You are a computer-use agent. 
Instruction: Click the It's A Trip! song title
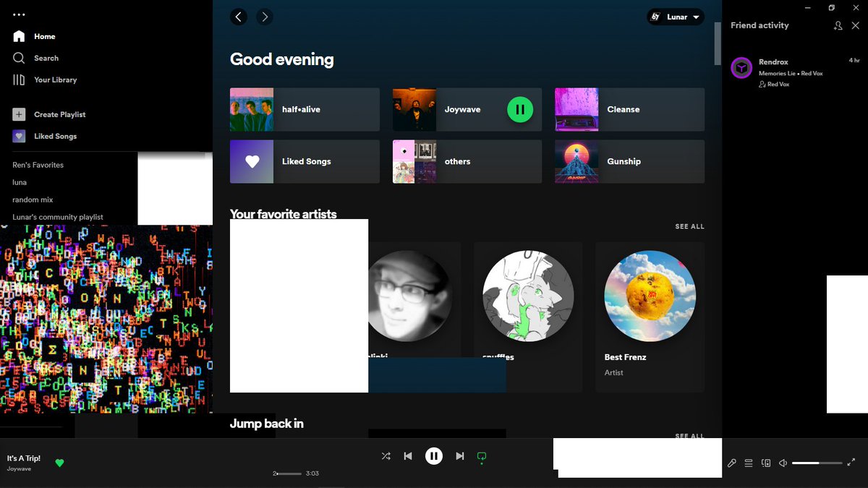coord(24,458)
